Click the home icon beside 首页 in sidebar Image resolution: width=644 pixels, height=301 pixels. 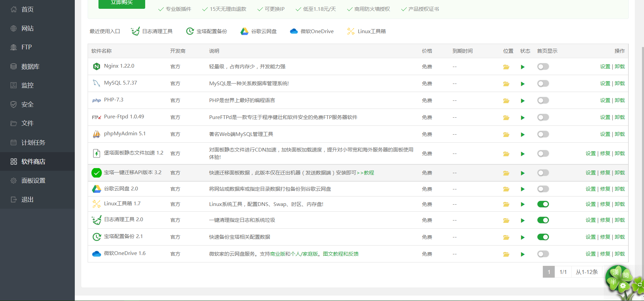point(14,9)
